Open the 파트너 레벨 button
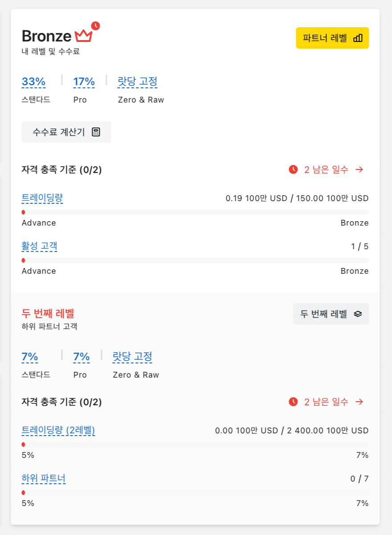Image resolution: width=392 pixels, height=535 pixels. 332,38
